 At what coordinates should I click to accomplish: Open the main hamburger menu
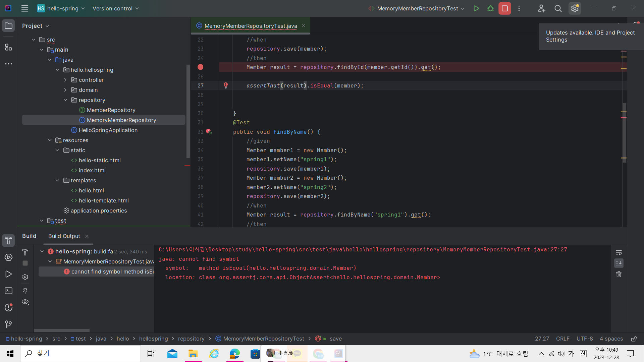[24, 8]
